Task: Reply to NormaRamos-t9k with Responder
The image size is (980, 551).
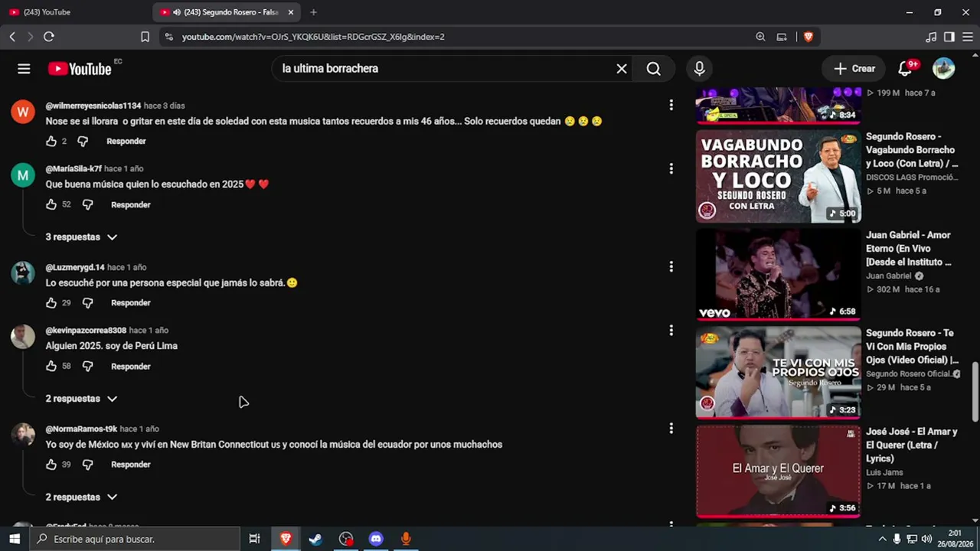Action: click(x=131, y=465)
